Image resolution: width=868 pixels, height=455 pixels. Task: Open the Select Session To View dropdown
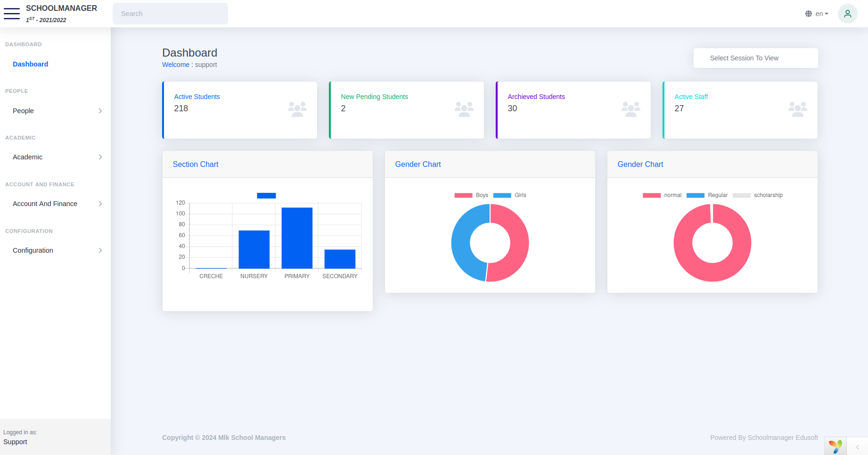coord(755,58)
